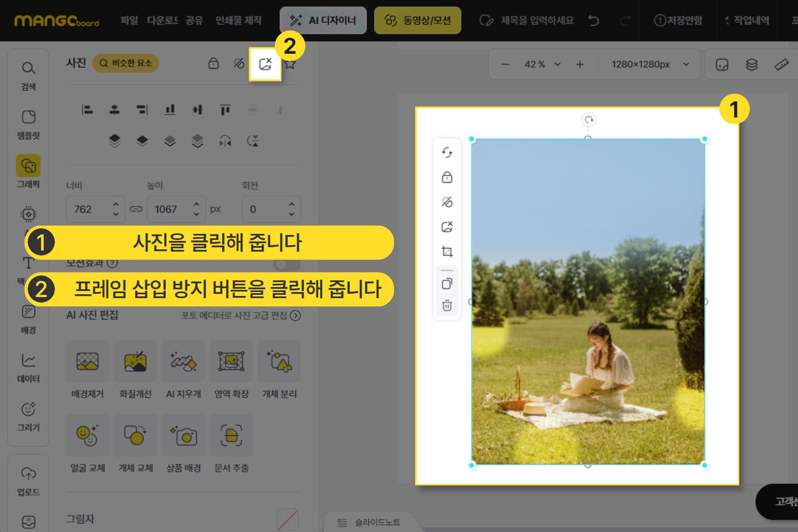This screenshot has width=798, height=532.
Task: Click the lock icon in photo panel header
Action: click(213, 63)
